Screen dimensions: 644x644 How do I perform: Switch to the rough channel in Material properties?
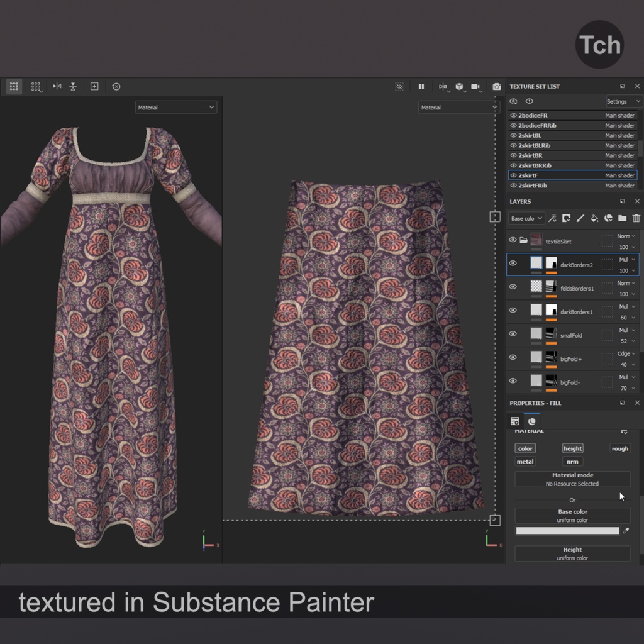[x=619, y=448]
